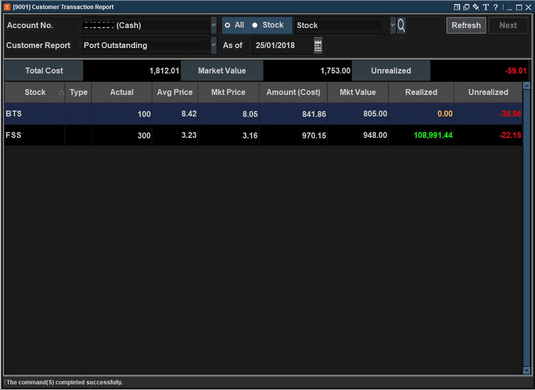535x390 pixels.
Task: Click BTS Avg Price 8.42
Action: 189,114
